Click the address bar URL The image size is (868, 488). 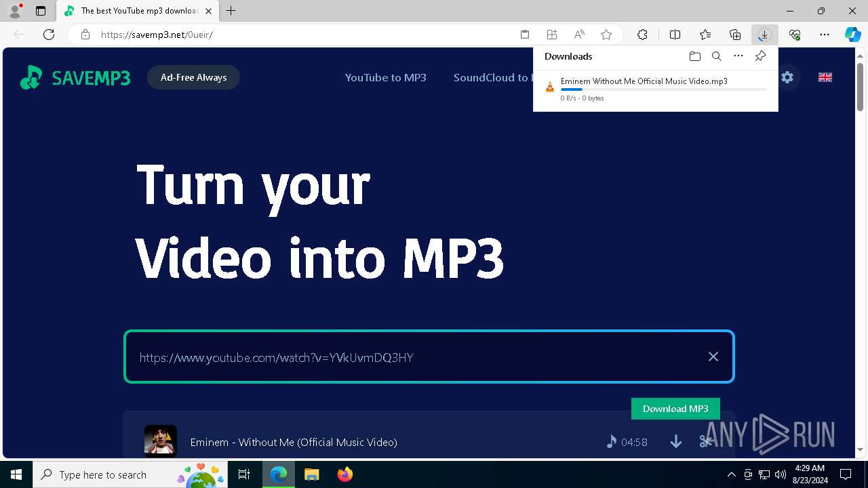click(157, 35)
